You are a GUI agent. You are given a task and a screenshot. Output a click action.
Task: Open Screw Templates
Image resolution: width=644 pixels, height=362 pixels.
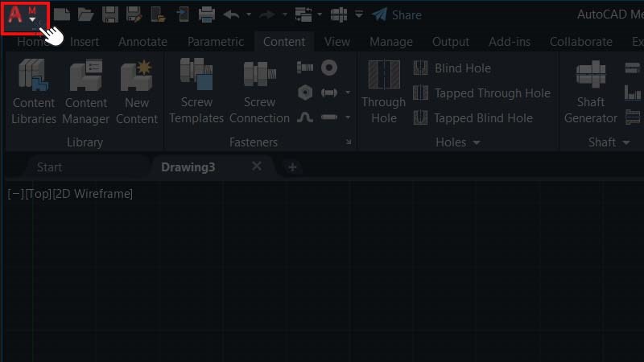coord(196,91)
